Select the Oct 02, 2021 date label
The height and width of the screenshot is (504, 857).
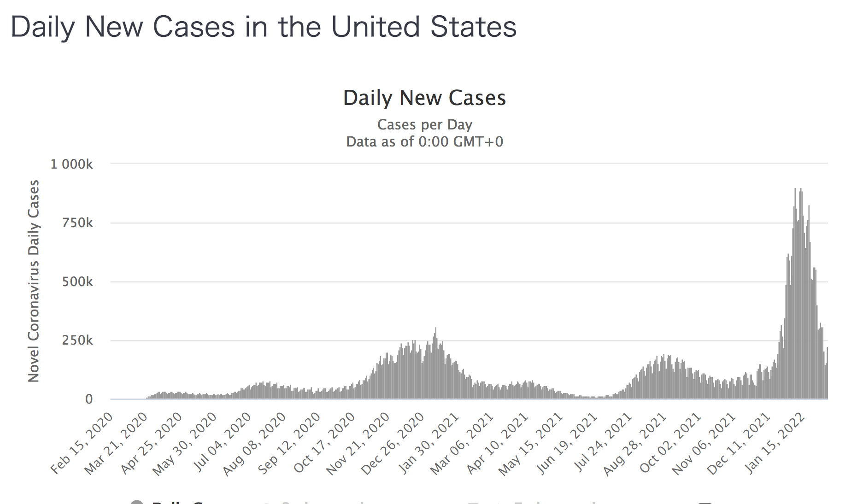pos(672,442)
